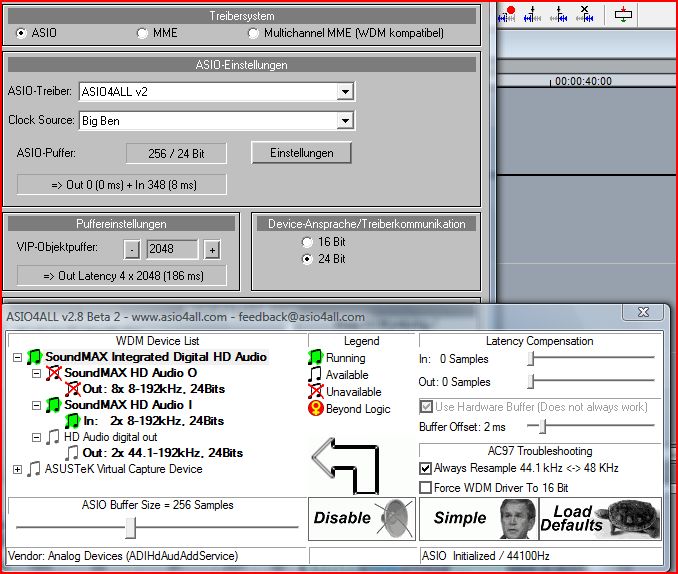Image resolution: width=678 pixels, height=574 pixels.
Task: Click the third marker toolbar icon
Action: click(559, 14)
